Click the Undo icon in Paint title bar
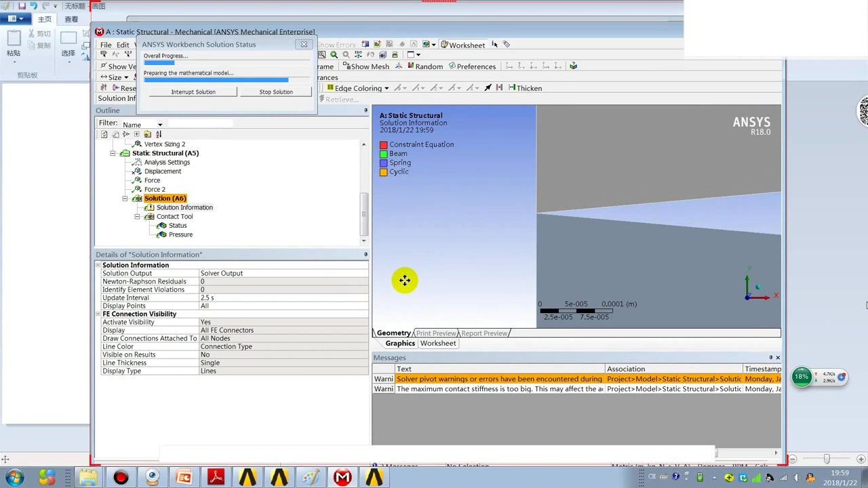Image resolution: width=868 pixels, height=488 pixels. coord(33,5)
